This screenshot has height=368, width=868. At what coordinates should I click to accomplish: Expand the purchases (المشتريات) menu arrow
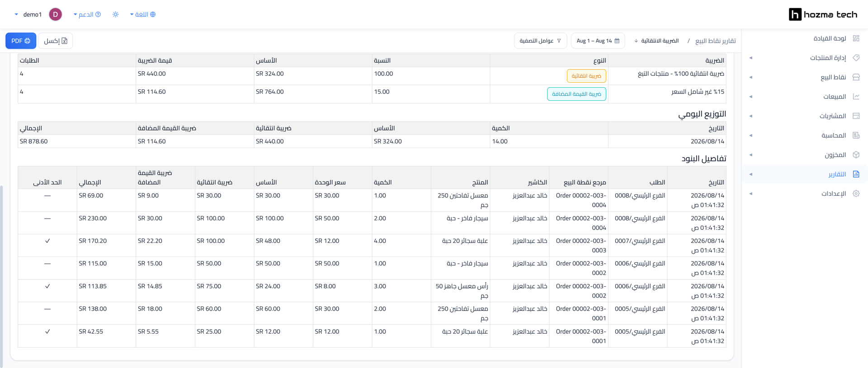tap(751, 116)
